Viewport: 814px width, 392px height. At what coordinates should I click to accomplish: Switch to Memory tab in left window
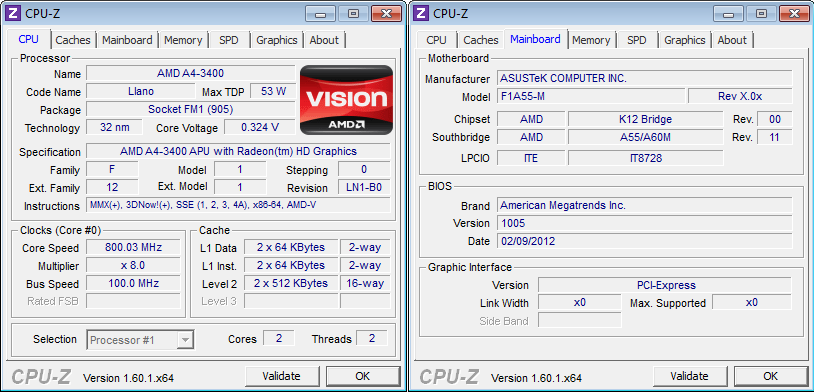tap(183, 40)
